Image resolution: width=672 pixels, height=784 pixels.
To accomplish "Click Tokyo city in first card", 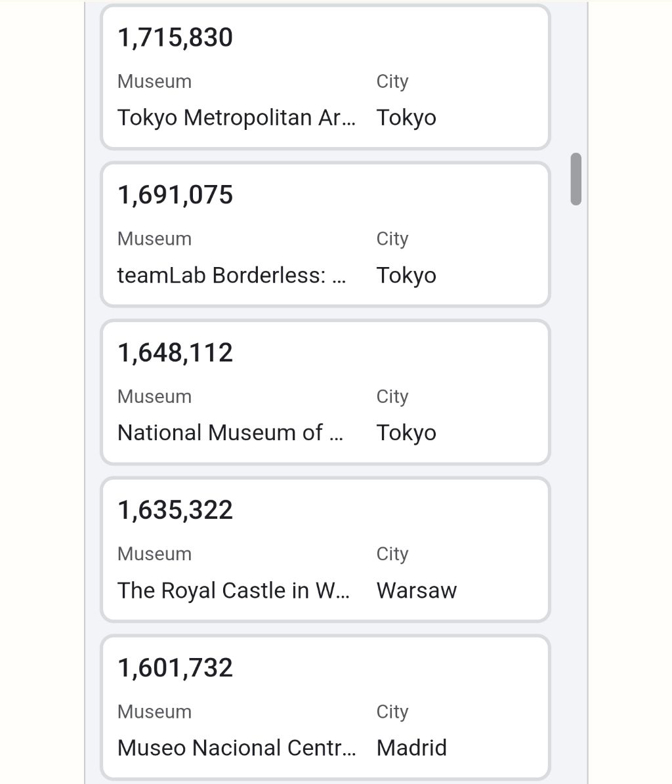I will [406, 118].
